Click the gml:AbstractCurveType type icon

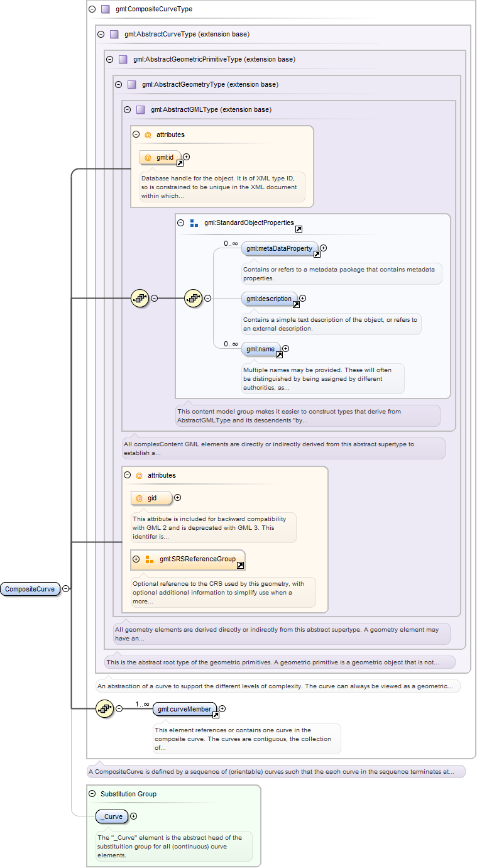(x=114, y=35)
